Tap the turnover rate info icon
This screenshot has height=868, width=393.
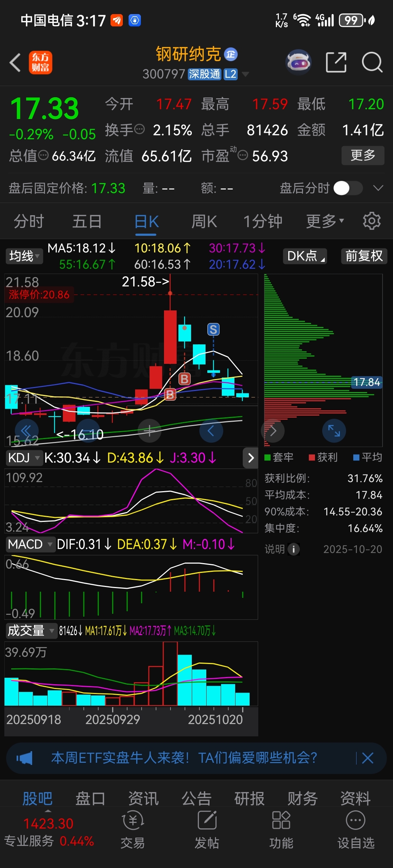(x=139, y=129)
